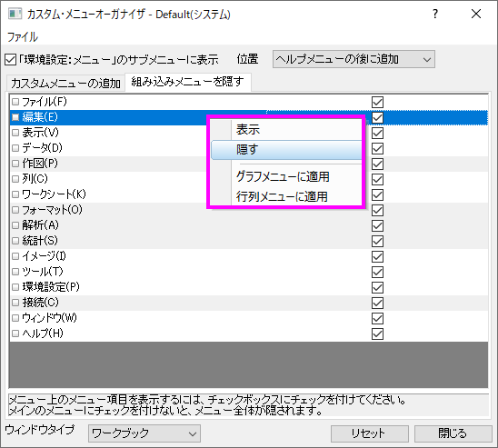Screen dimensions: 498x448
Task: Uncheck the 表示(V) row checkbox
Action: click(377, 133)
